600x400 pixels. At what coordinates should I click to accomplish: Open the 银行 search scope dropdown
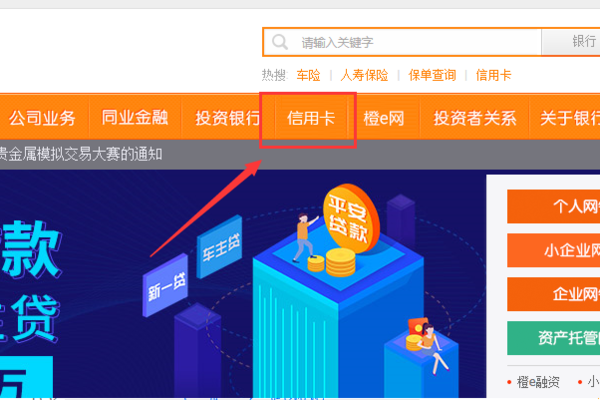(571, 42)
